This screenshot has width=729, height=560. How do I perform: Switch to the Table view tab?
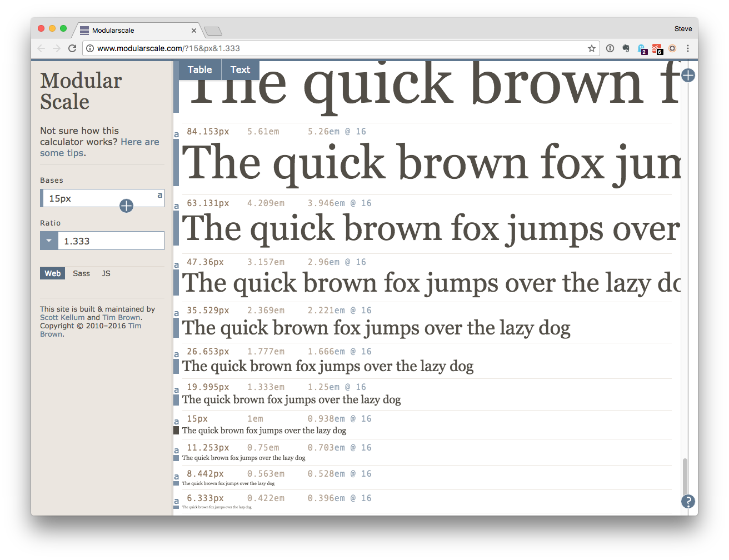point(199,69)
